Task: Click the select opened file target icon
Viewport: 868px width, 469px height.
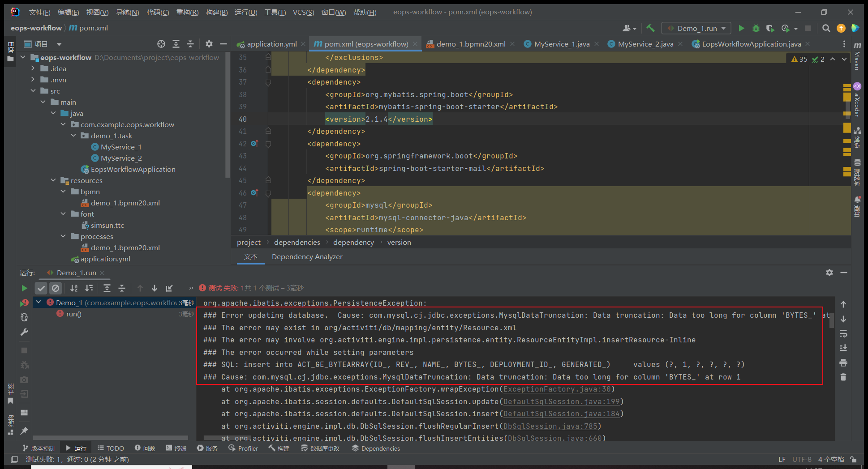Action: point(161,44)
